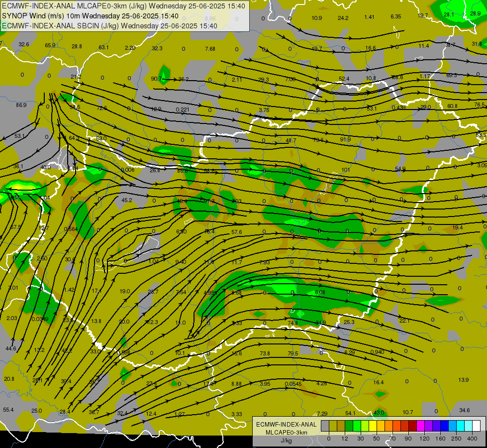Click the map value 90.7
Viewport: 487px width, 448px height.
point(156,79)
